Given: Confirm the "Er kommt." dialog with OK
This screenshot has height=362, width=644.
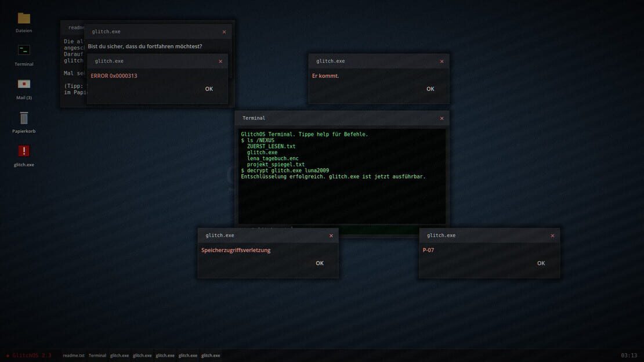Looking at the screenshot, I should coord(430,89).
